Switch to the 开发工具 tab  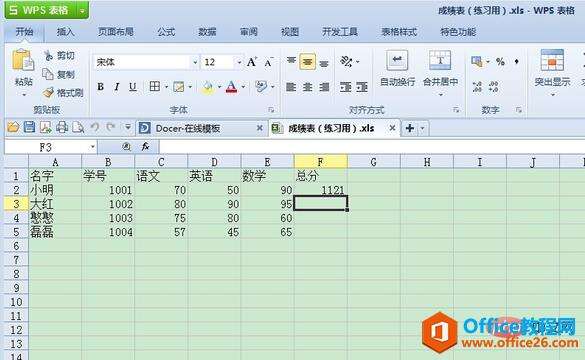340,32
